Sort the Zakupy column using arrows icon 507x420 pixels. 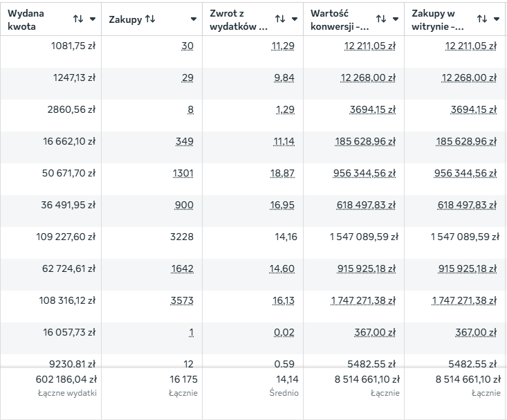click(150, 19)
